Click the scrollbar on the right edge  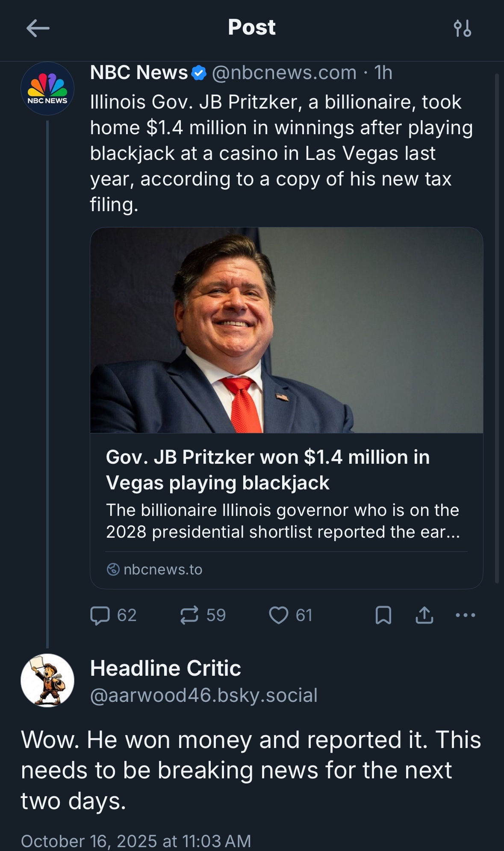pos(497,328)
